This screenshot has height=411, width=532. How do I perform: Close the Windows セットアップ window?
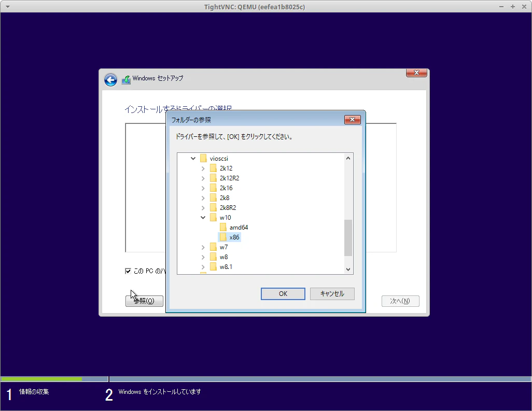point(417,73)
